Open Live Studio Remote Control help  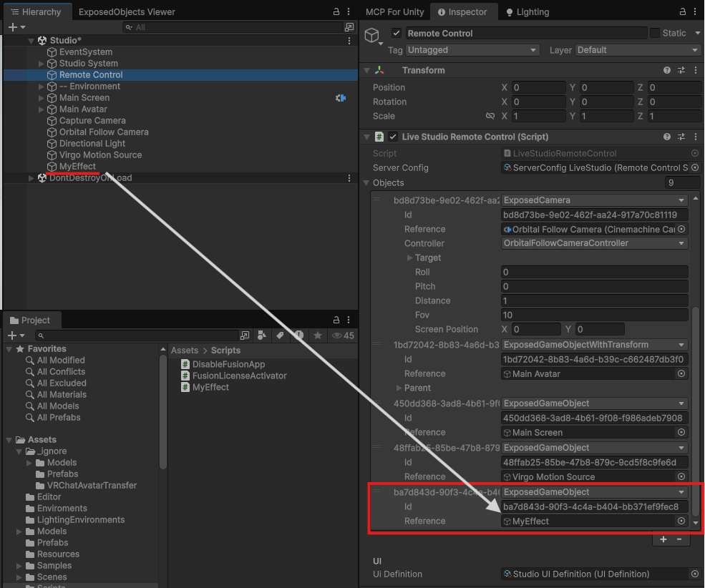[x=667, y=137]
